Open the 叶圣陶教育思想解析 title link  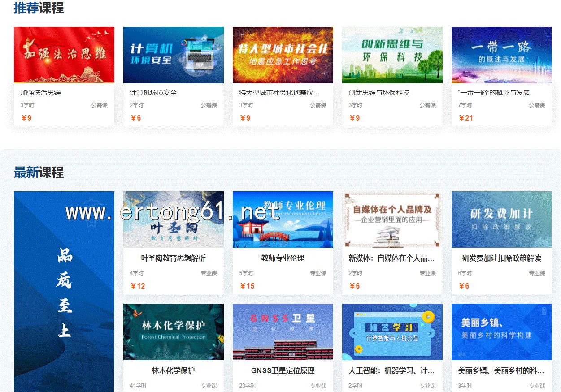[x=173, y=258]
